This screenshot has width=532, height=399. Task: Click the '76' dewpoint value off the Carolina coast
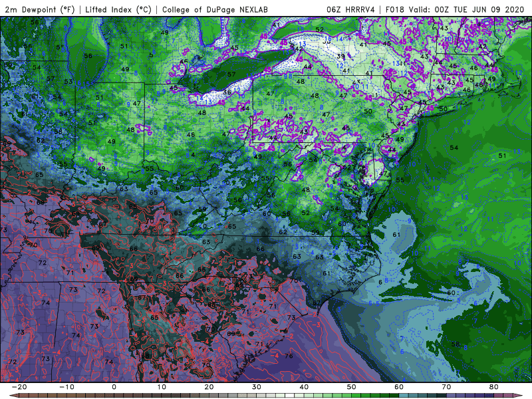(x=289, y=356)
